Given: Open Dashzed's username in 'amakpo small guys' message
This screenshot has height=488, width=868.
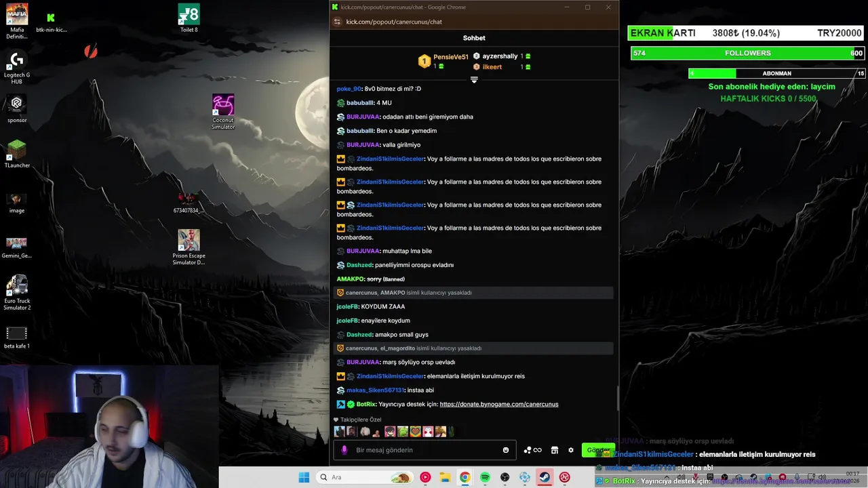Looking at the screenshot, I should [x=359, y=335].
